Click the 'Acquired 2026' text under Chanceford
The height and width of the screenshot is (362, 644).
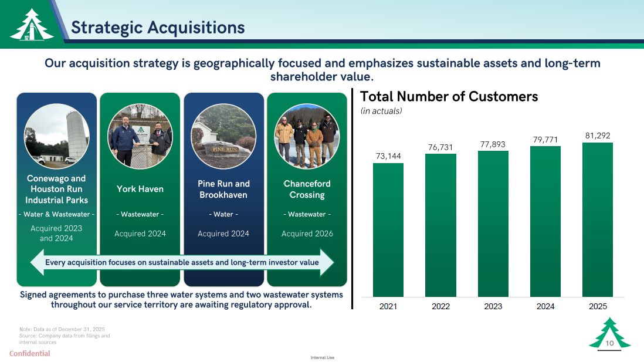(x=307, y=234)
